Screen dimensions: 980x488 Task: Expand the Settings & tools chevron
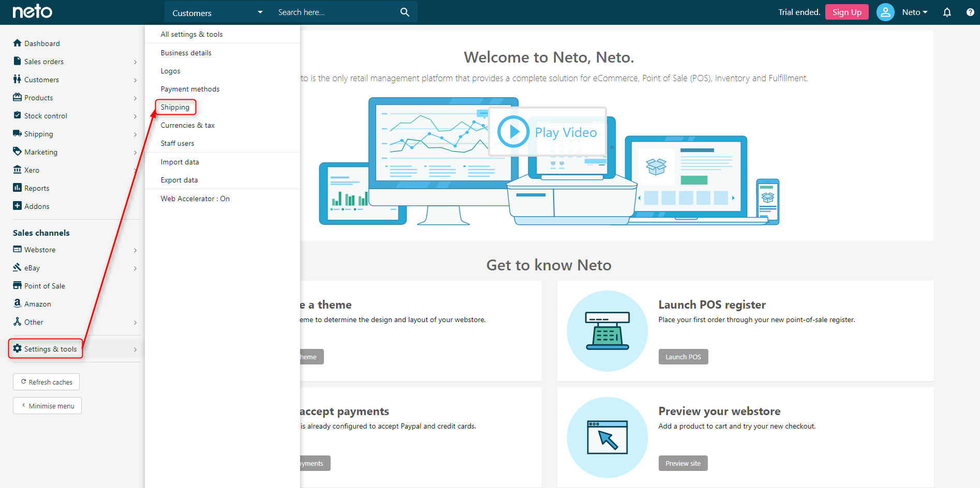point(136,349)
